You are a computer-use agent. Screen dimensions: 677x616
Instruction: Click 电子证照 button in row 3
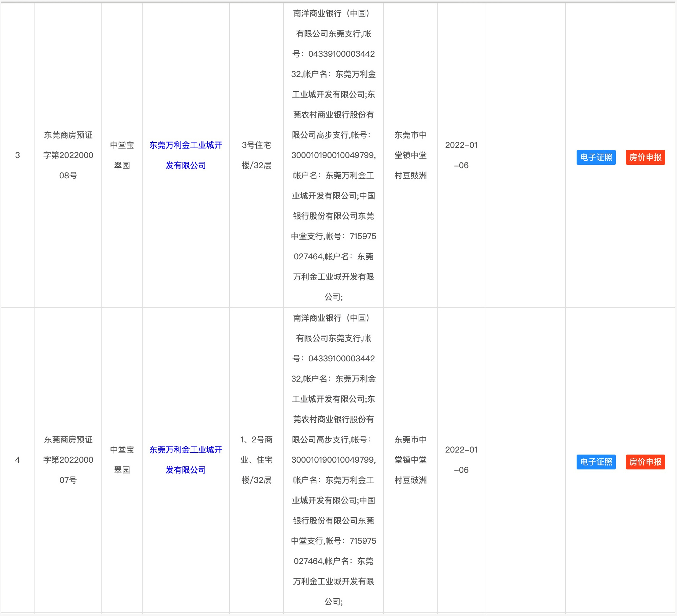tap(596, 157)
